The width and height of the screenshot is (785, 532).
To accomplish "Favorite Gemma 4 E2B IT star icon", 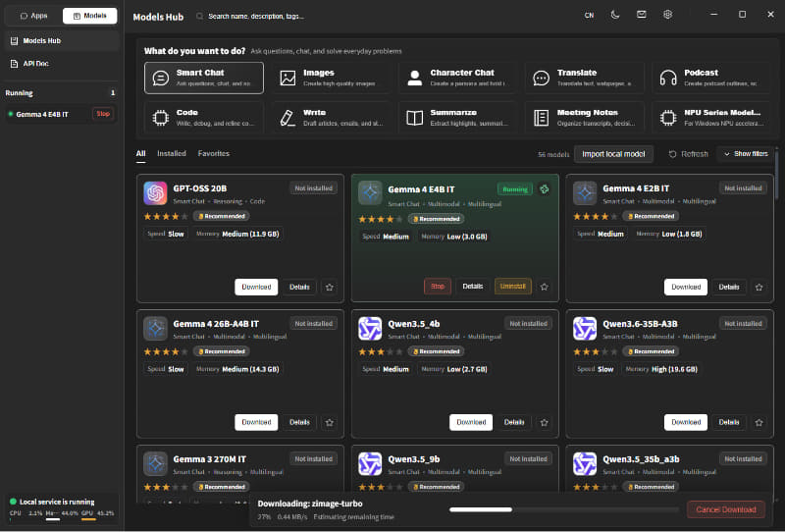I will (759, 287).
